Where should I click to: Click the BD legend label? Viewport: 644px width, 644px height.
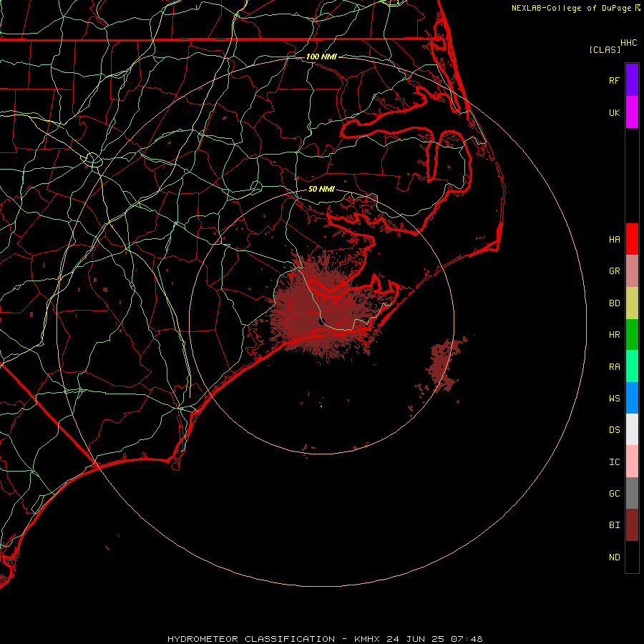coord(614,303)
